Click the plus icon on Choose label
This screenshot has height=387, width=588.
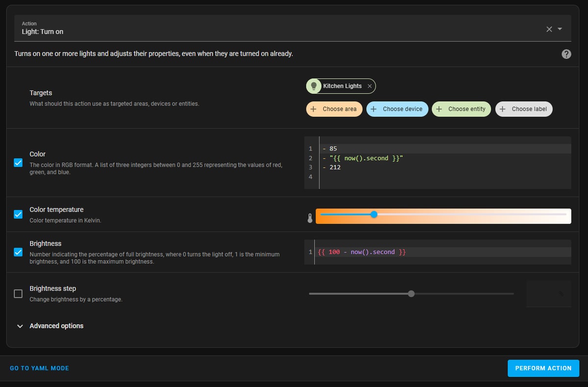(503, 109)
